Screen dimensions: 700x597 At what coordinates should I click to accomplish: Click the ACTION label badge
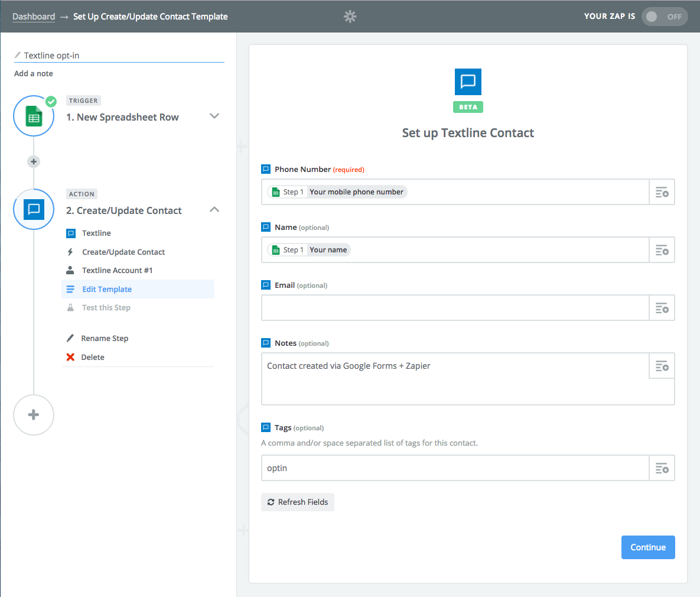[x=82, y=194]
